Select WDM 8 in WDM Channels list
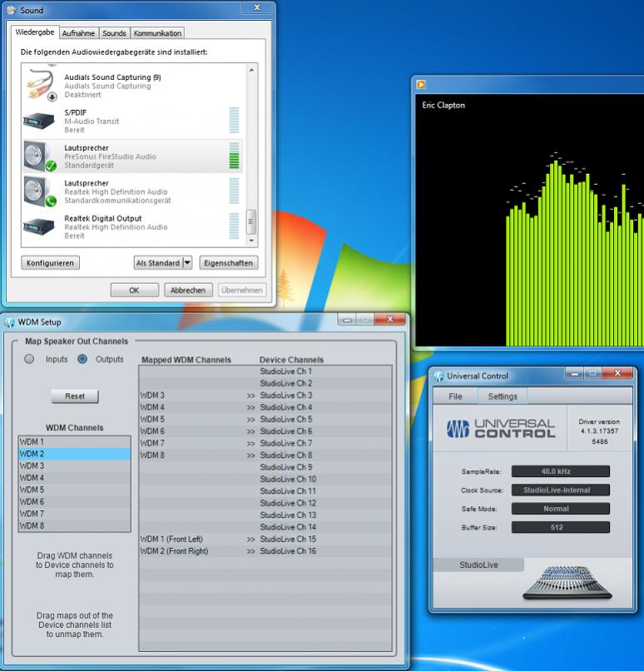 75,525
